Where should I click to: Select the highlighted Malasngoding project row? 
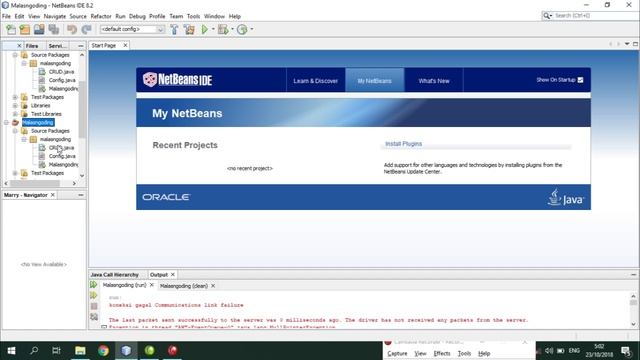(38, 122)
